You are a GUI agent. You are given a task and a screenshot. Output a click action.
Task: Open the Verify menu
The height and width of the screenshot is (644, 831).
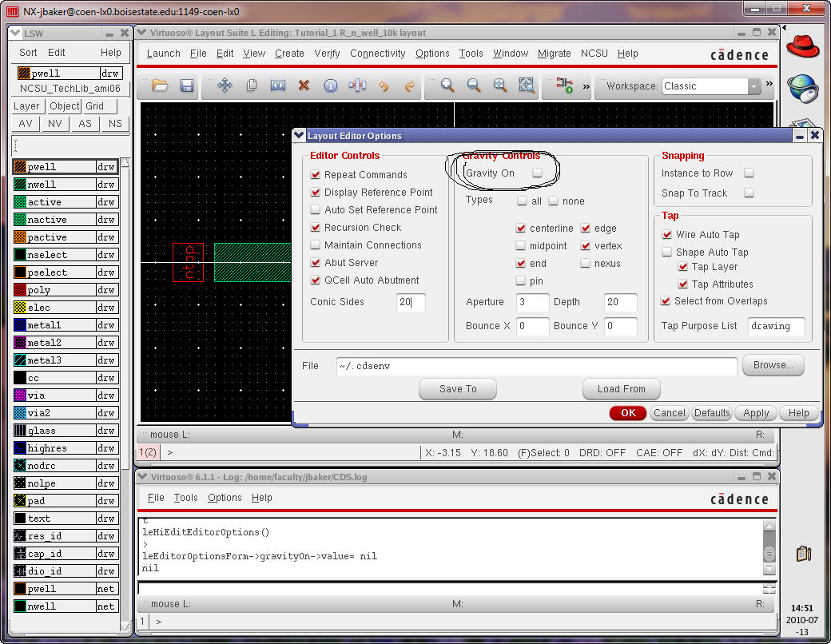[327, 54]
